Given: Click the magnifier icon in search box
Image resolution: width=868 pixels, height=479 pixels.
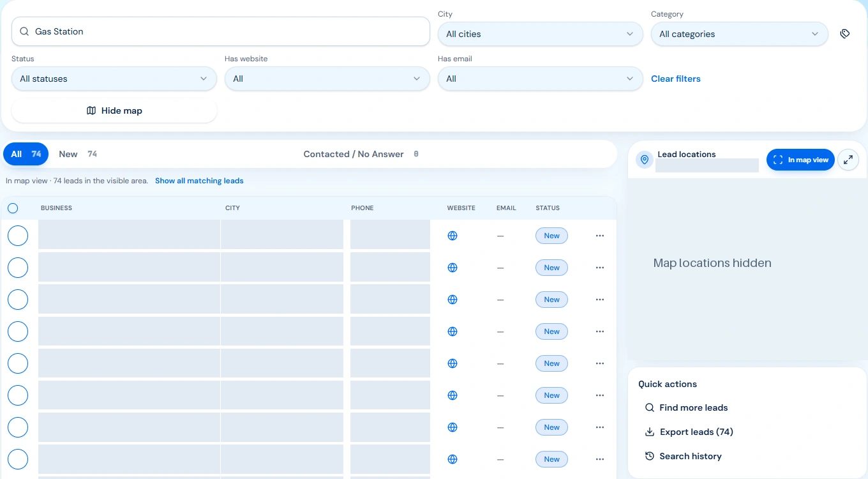Looking at the screenshot, I should tap(24, 31).
